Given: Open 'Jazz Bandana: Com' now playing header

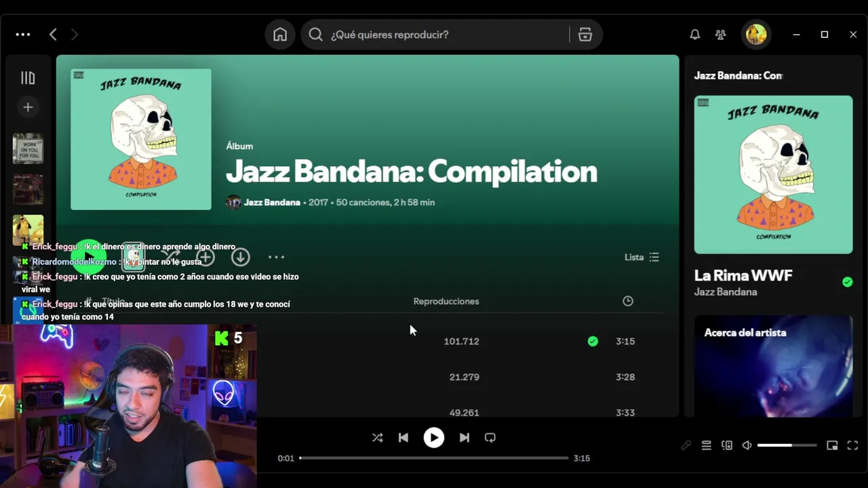Looking at the screenshot, I should pos(738,76).
